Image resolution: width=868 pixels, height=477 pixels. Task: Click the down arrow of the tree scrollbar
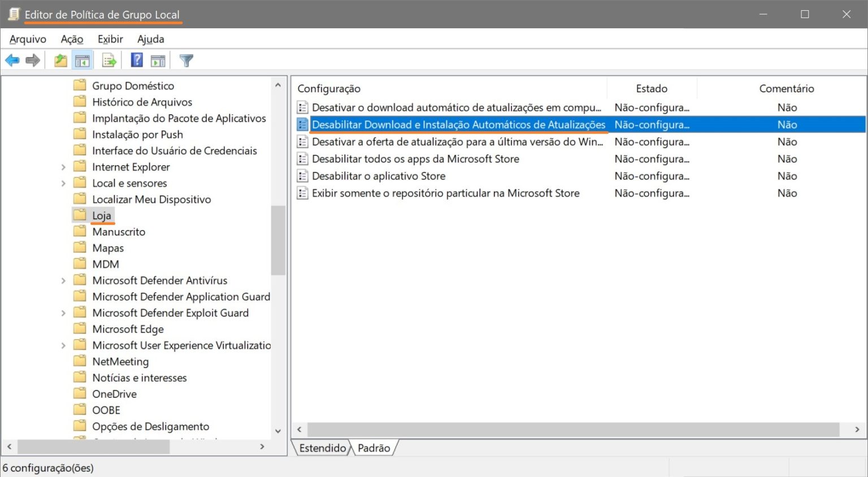277,431
